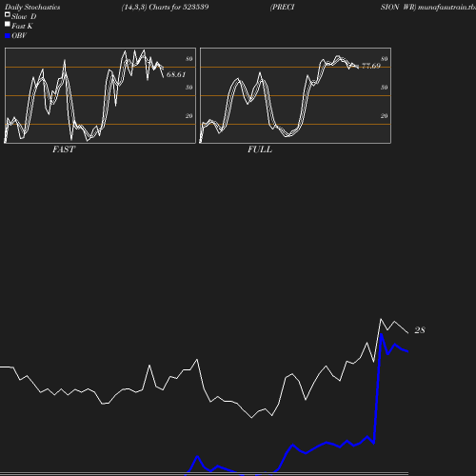Click the FAST chart label
This screenshot has width=476, height=476.
(64, 149)
